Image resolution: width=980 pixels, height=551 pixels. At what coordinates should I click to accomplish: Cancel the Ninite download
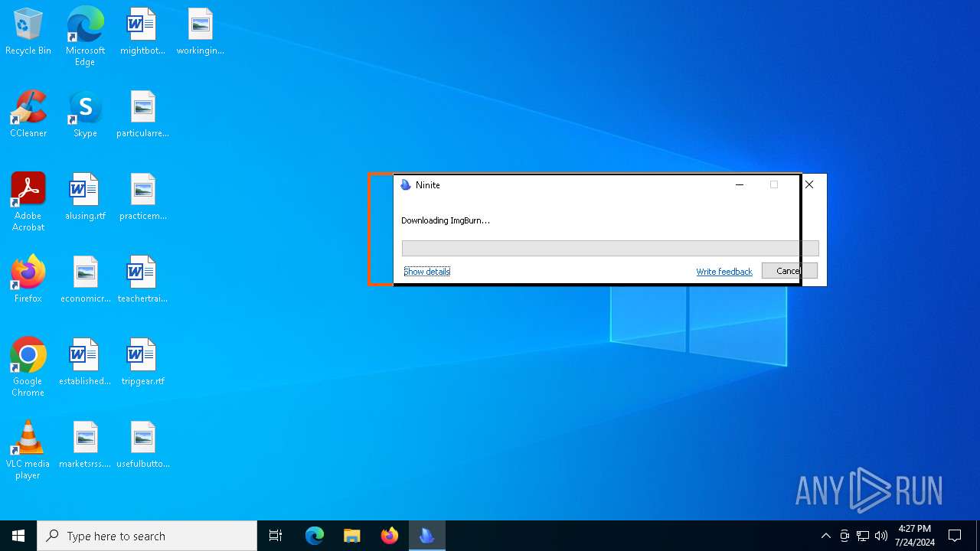pos(789,271)
